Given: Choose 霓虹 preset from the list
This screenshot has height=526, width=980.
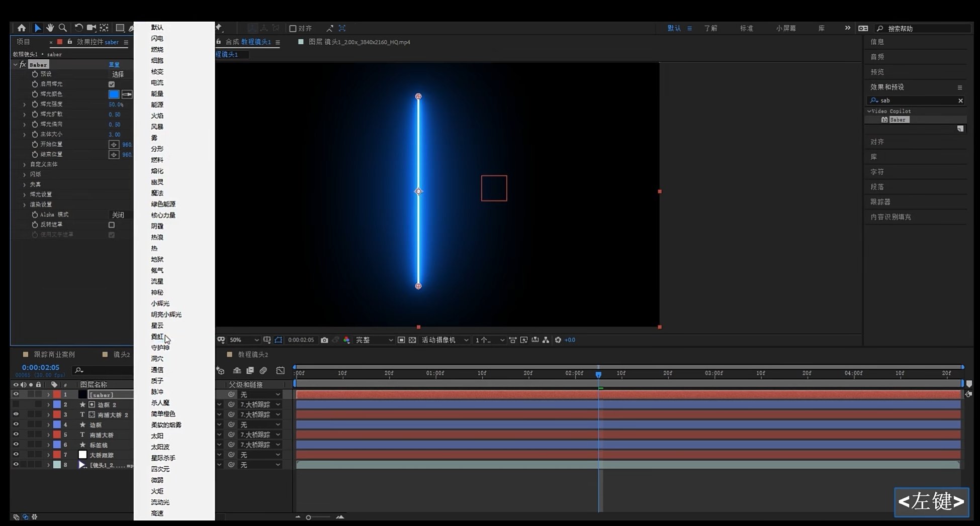Looking at the screenshot, I should click(x=157, y=337).
